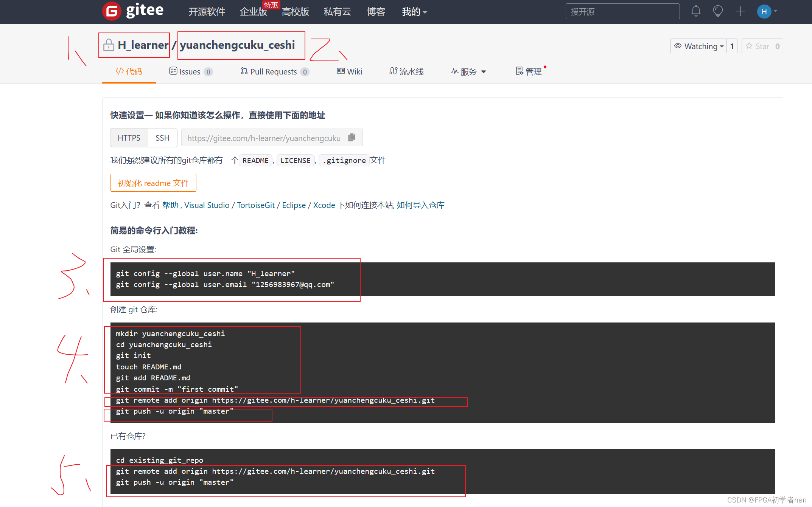Switch to the Issues tab

tap(191, 71)
